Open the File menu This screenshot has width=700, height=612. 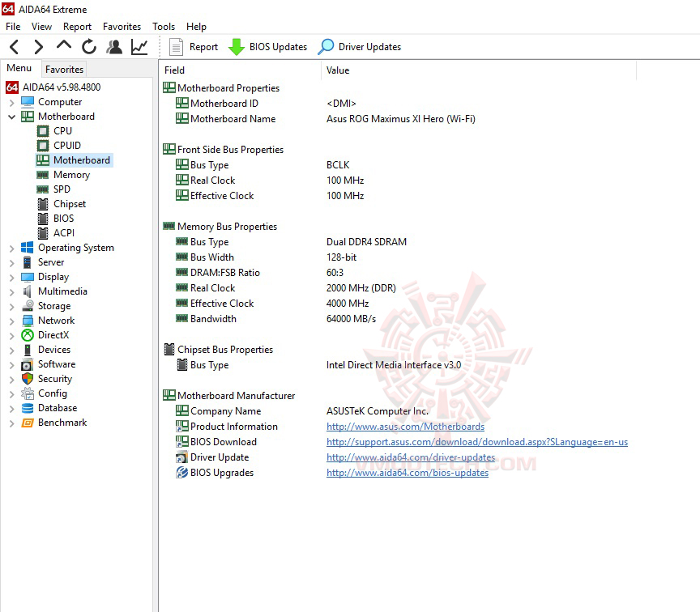[x=13, y=27]
